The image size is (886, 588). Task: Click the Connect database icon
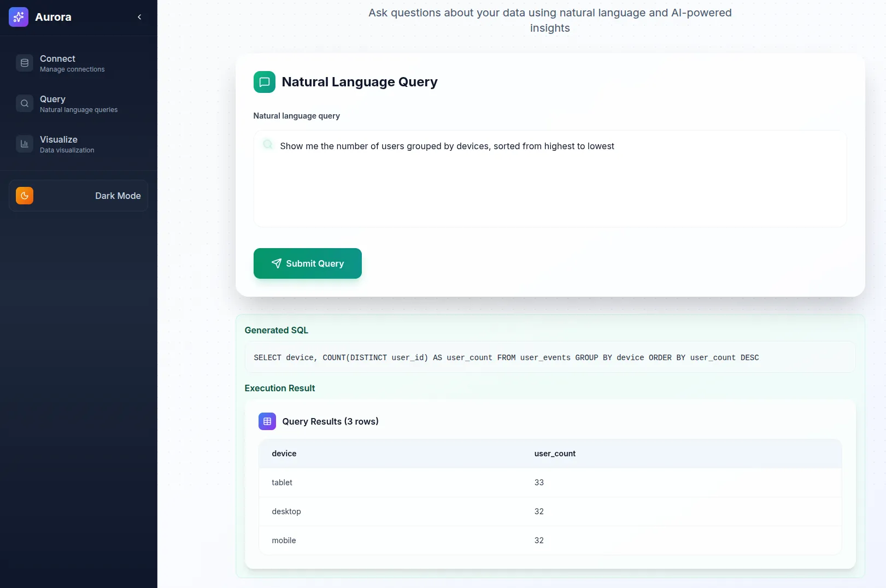25,63
